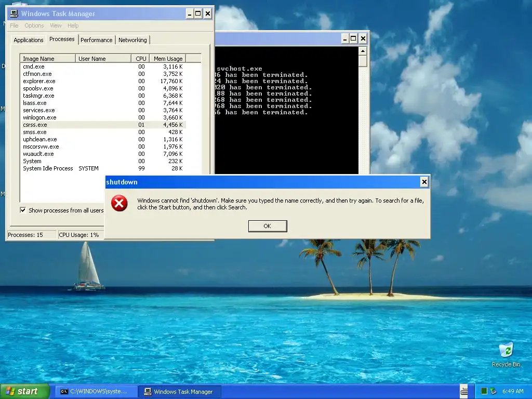Screen dimensions: 532x399
Task: Close the Windows Task Manager window
Action: pyautogui.click(x=208, y=14)
